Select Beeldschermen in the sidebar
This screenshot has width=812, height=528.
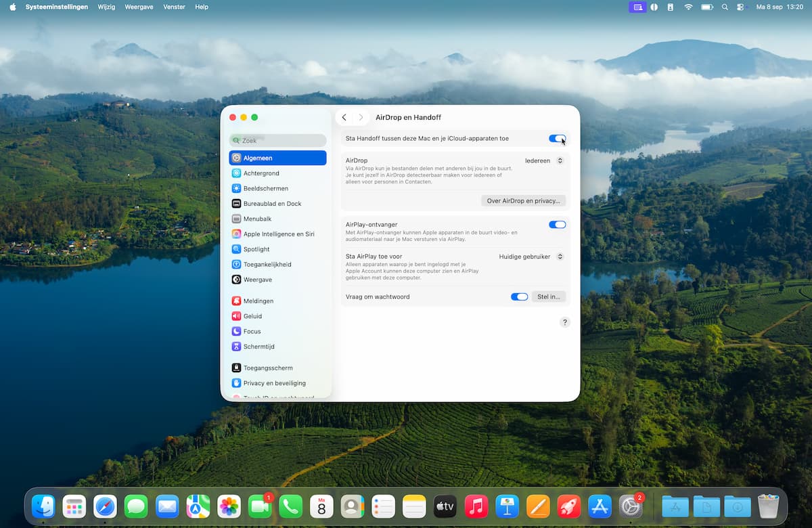265,188
